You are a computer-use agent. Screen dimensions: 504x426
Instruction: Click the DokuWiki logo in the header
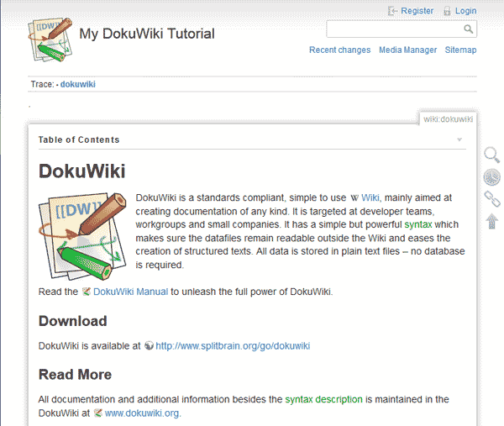[50, 39]
